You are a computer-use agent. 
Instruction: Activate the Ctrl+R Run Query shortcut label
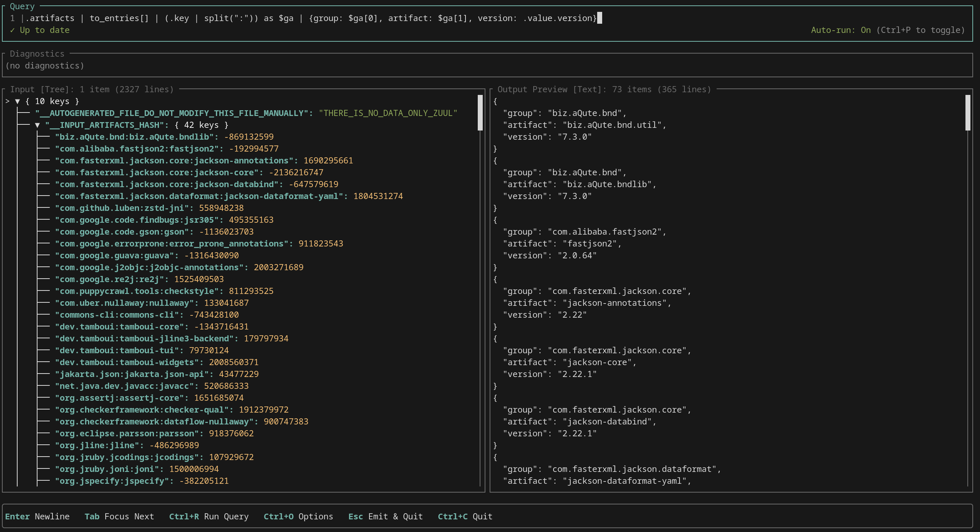point(209,517)
